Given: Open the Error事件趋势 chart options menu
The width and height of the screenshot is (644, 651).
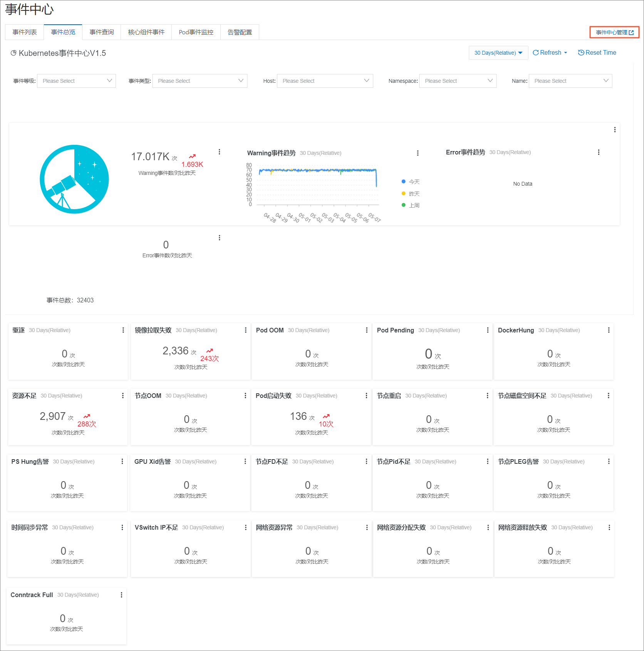Looking at the screenshot, I should 599,152.
